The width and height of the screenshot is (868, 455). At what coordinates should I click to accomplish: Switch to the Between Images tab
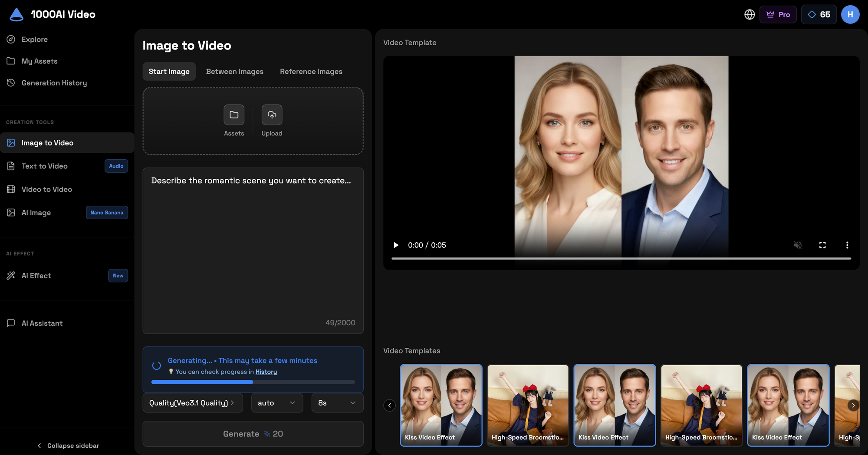coord(234,71)
